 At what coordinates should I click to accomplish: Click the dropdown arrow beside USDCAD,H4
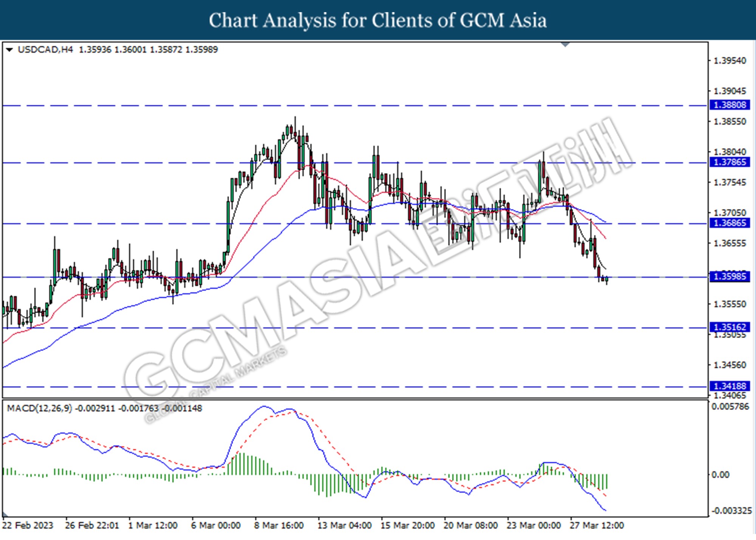point(9,50)
